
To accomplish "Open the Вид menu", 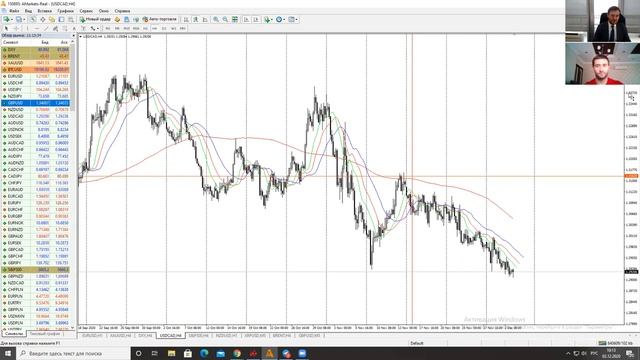I will 28,11.
